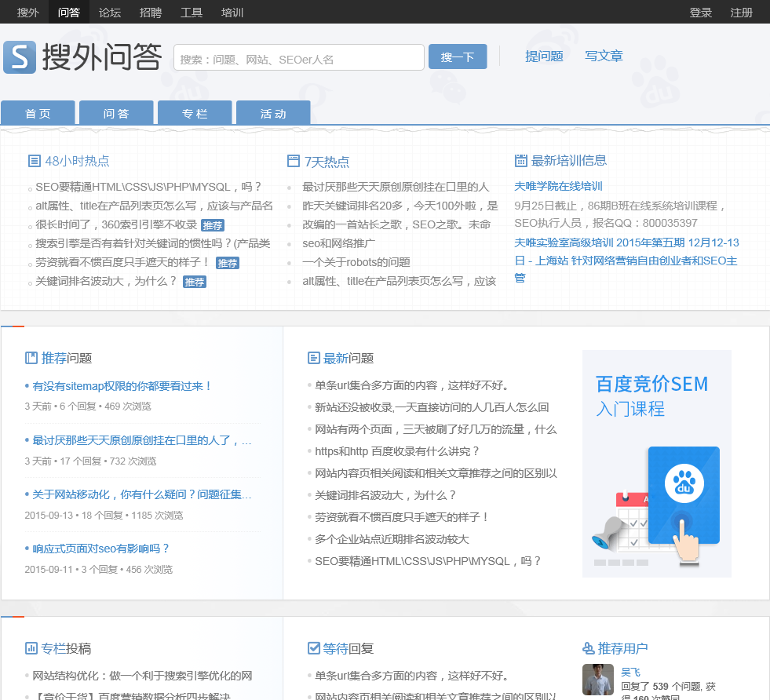This screenshot has height=700, width=770.
Task: Click the 注册 register link
Action: tap(741, 13)
